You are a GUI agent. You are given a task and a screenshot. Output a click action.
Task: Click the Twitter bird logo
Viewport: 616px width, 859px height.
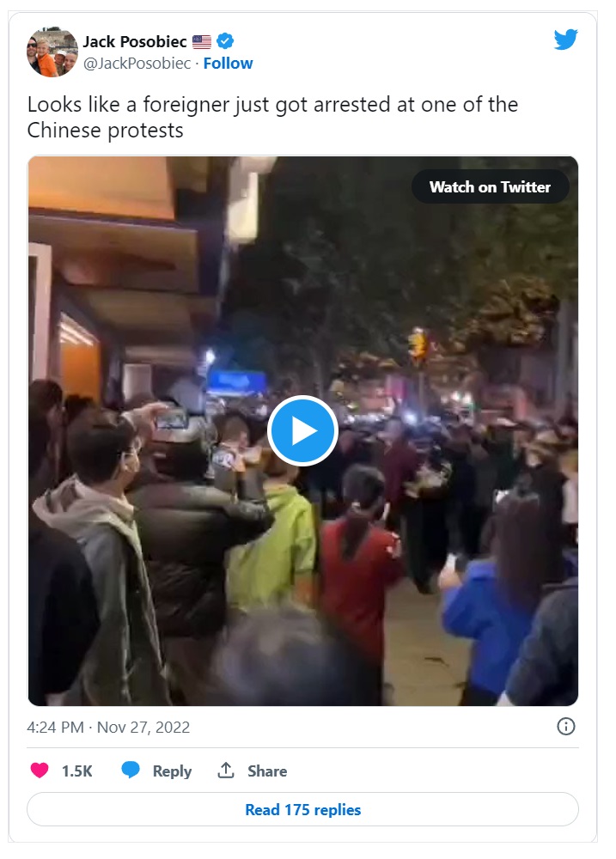(565, 40)
